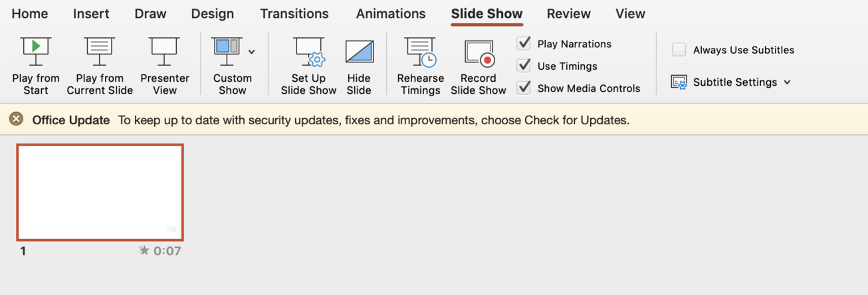Screen dimensions: 868x295
Task: Expand the Subtitle Settings dropdown
Action: pyautogui.click(x=788, y=82)
